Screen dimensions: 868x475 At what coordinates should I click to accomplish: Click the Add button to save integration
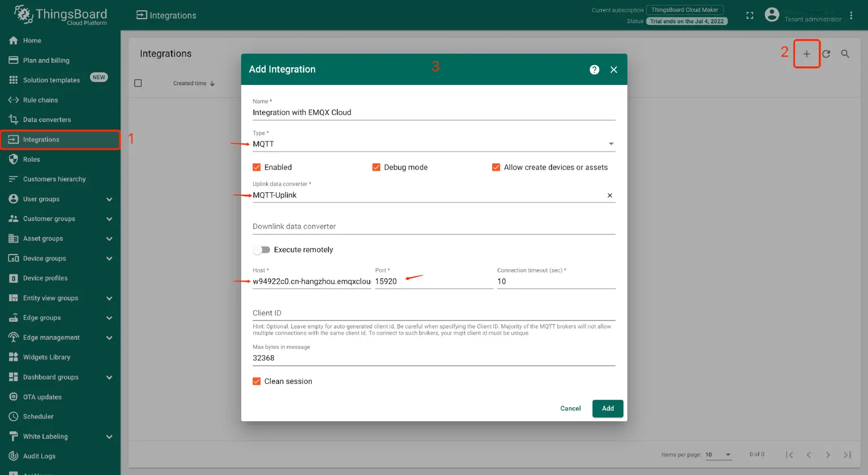pos(607,408)
